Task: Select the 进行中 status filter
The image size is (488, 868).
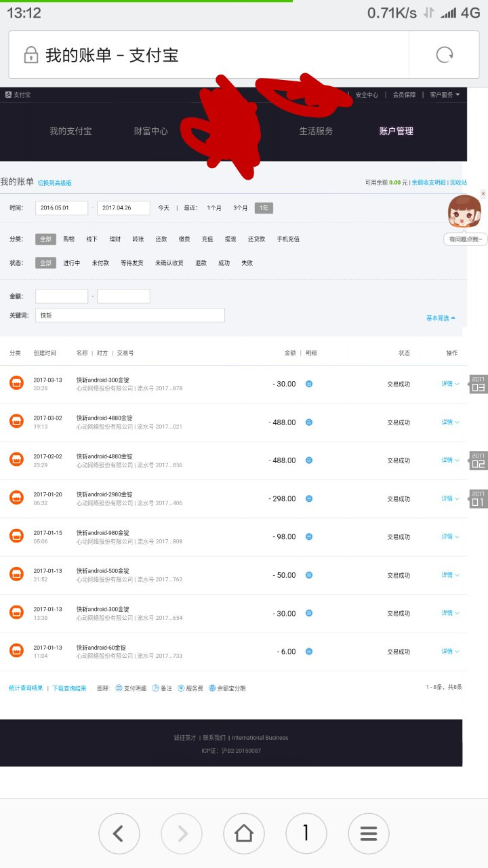Action: [72, 262]
